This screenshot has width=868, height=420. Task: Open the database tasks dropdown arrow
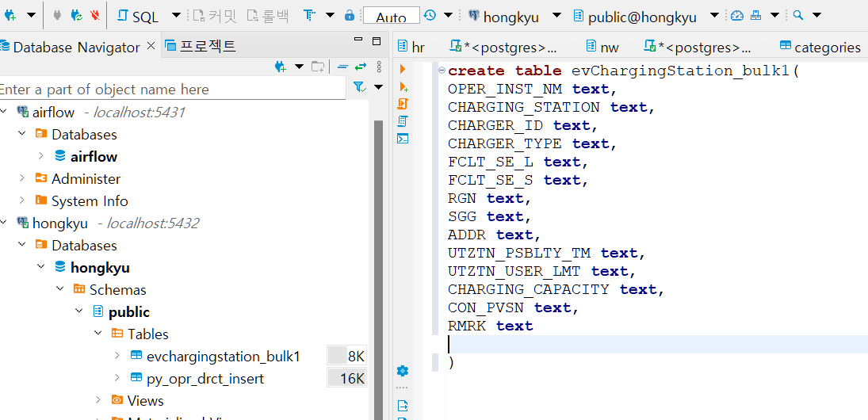775,16
